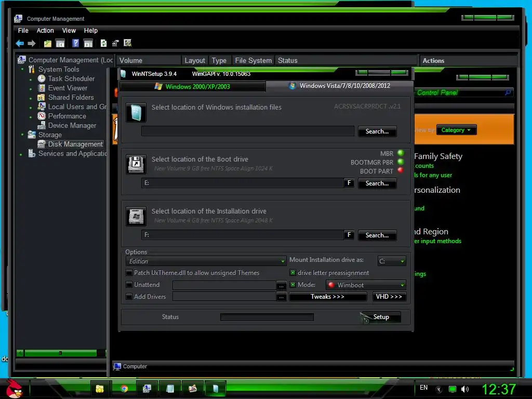Viewport: 532px width, 399px height.
Task: Click the Volume column header
Action: pos(149,60)
